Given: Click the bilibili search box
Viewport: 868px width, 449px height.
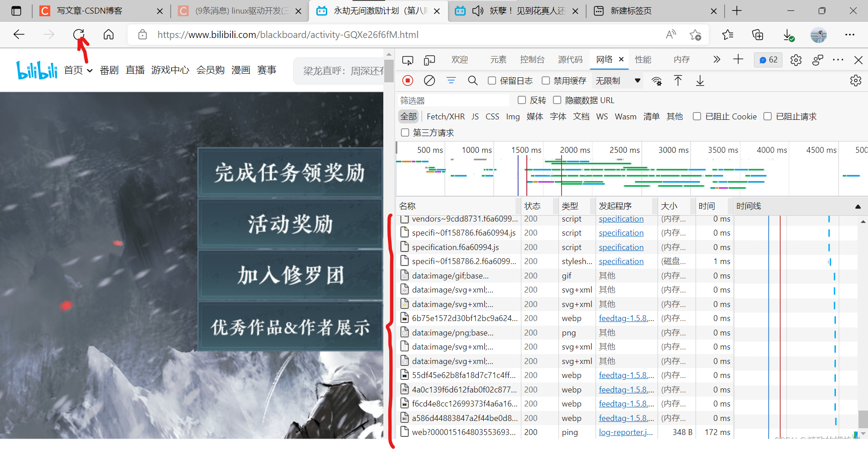Looking at the screenshot, I should (339, 71).
